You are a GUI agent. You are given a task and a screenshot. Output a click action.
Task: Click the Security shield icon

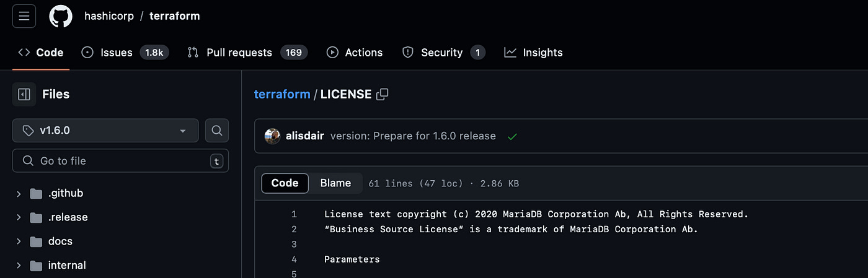click(x=408, y=53)
